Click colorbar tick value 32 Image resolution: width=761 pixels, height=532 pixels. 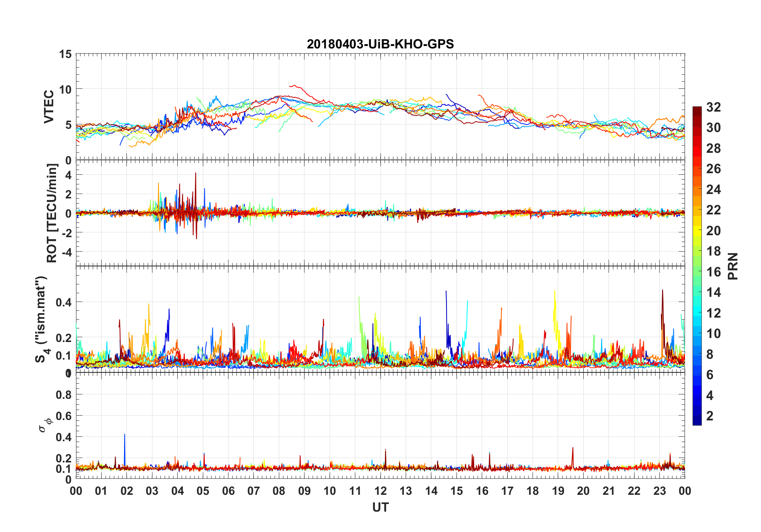713,107
